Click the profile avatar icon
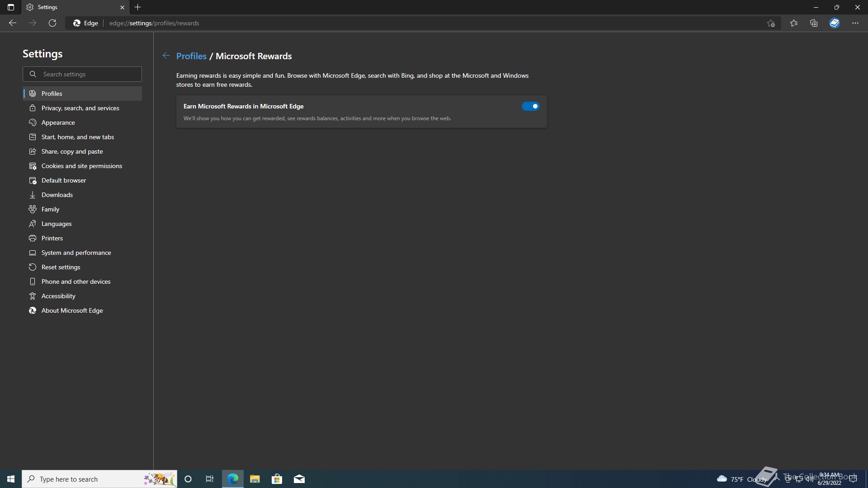868x488 pixels. [834, 23]
